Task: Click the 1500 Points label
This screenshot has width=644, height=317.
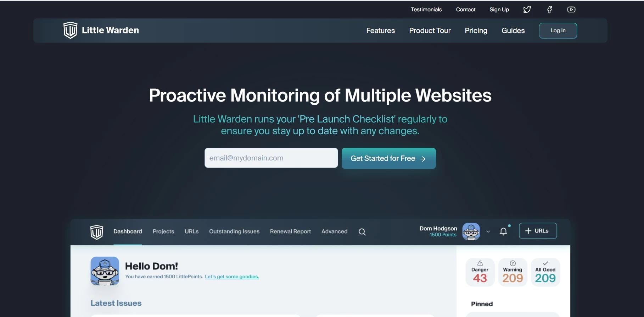Action: tap(443, 235)
